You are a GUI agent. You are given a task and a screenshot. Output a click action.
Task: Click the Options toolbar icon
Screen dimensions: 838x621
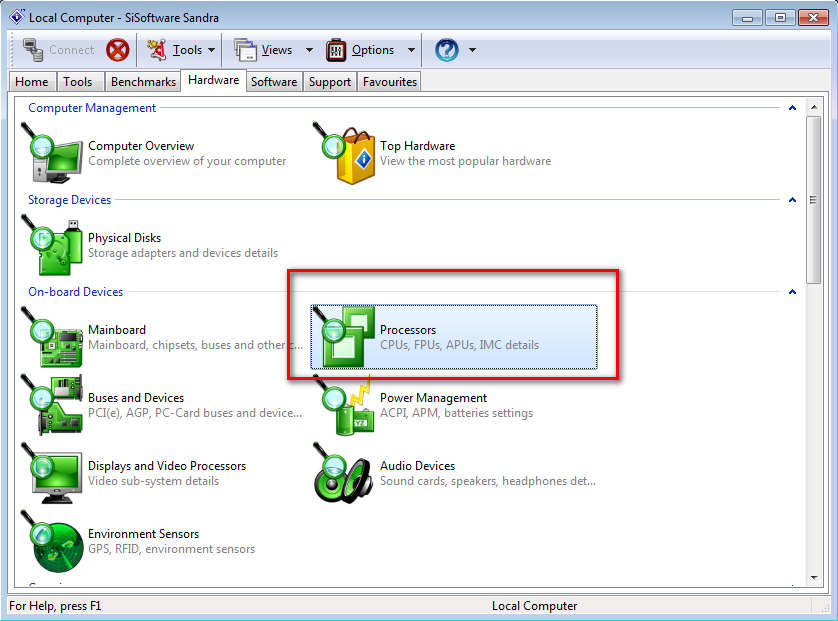click(336, 50)
